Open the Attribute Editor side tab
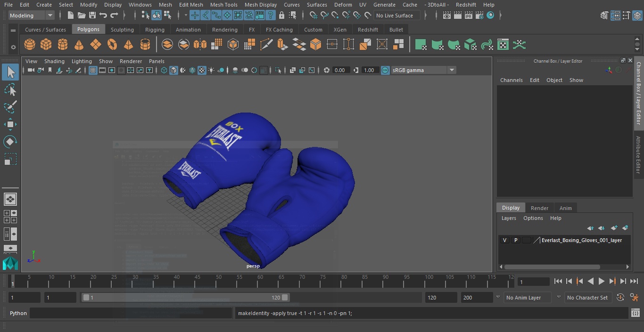The height and width of the screenshot is (332, 644). (x=638, y=155)
